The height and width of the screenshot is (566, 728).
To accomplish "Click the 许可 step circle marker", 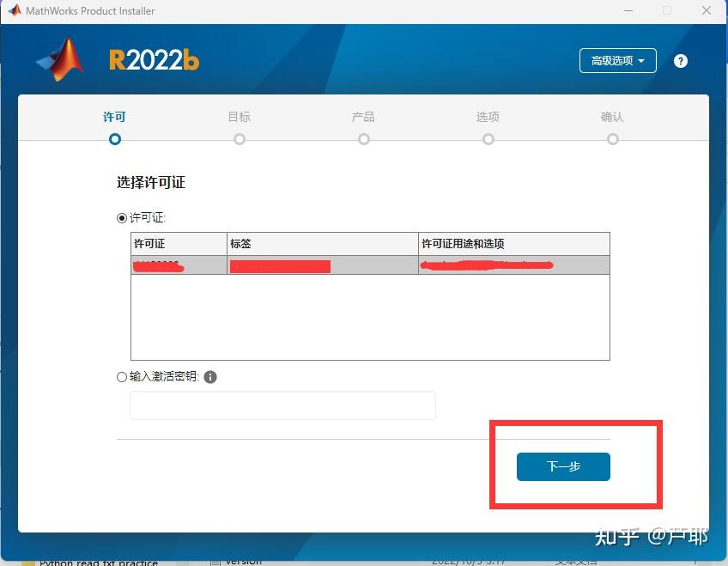I will 115,139.
